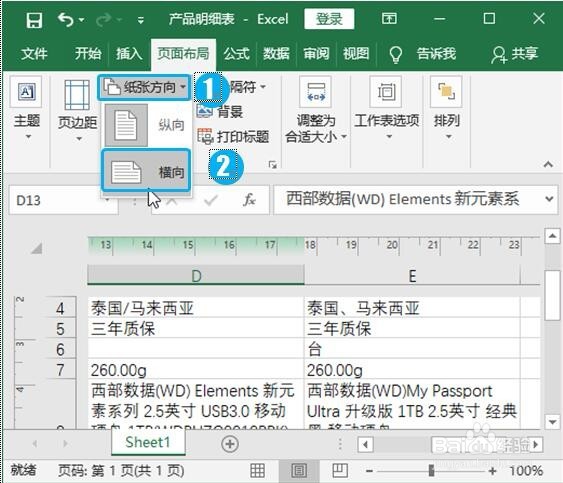Customize the Quick Access Toolbar dropdown
563x483 pixels.
tap(140, 20)
